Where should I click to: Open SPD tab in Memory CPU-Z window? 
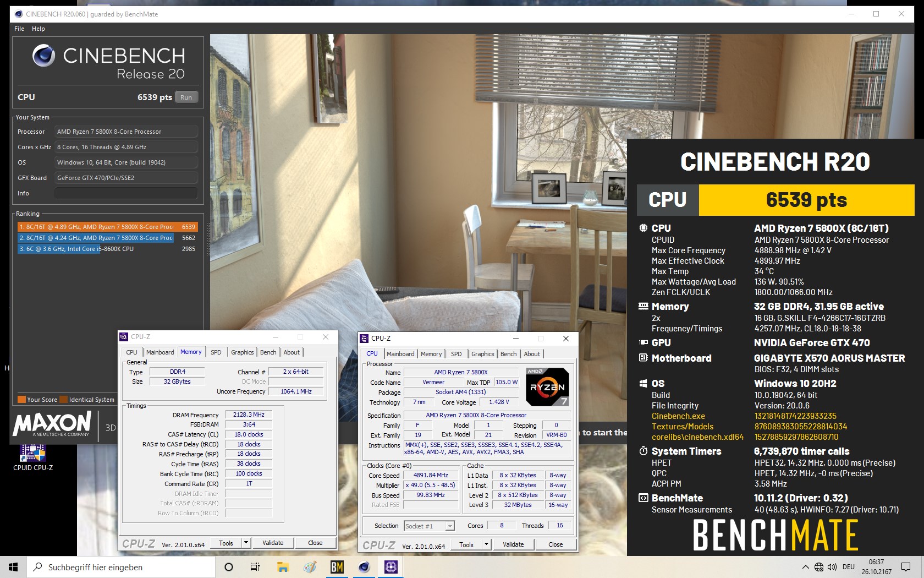(x=216, y=352)
